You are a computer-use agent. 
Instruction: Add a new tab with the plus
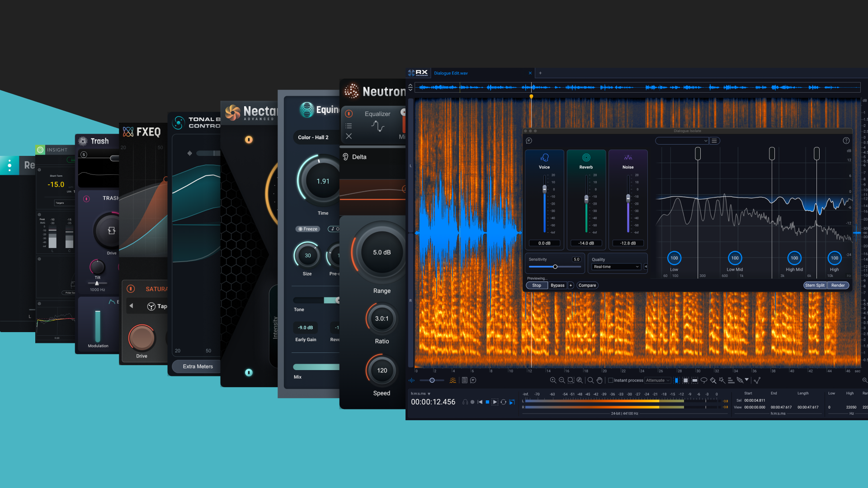(x=540, y=73)
